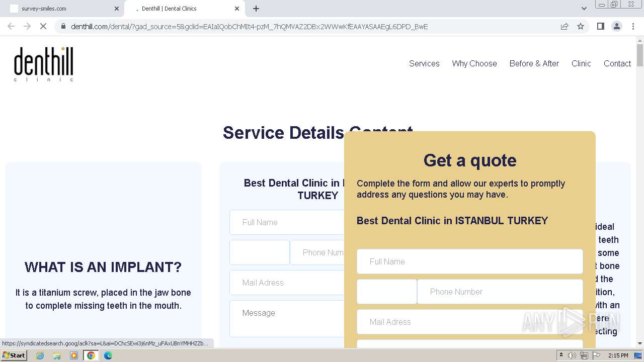This screenshot has width=644, height=362.
Task: Close the Denthill Dental Clinics tab
Action: click(x=237, y=9)
